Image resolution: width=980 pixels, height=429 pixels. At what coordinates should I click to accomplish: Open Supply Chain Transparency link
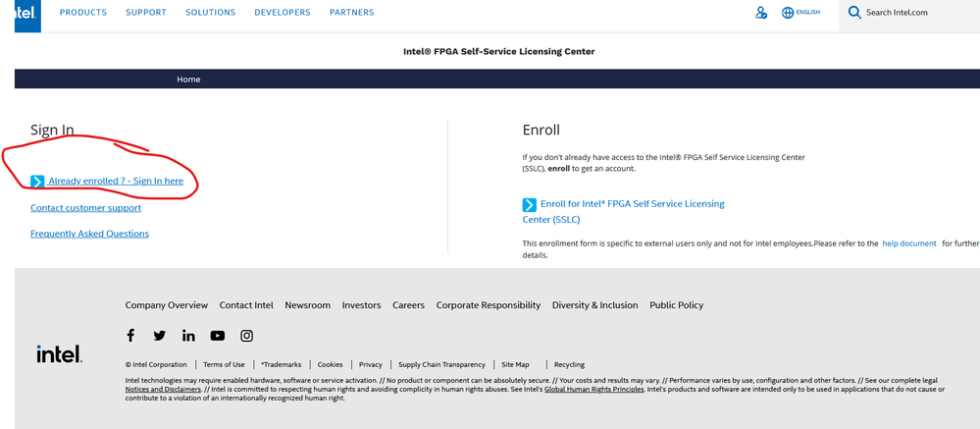(441, 364)
